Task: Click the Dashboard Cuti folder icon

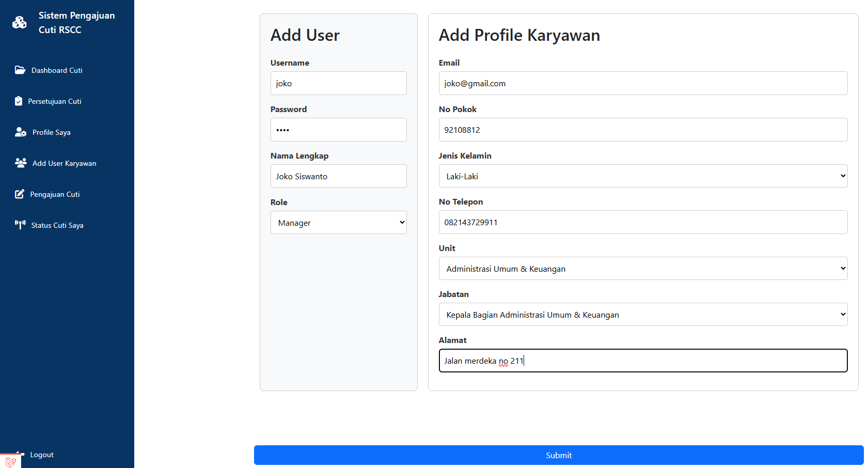Action: (x=20, y=70)
